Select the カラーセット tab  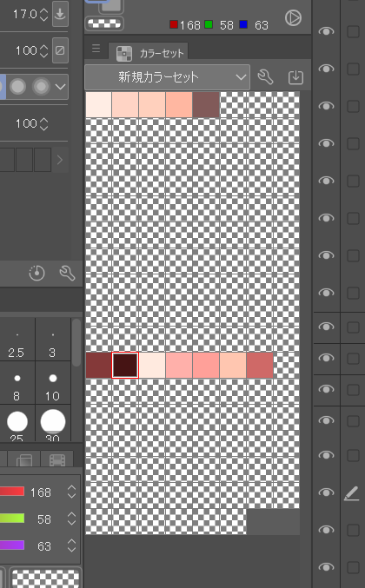click(x=149, y=53)
